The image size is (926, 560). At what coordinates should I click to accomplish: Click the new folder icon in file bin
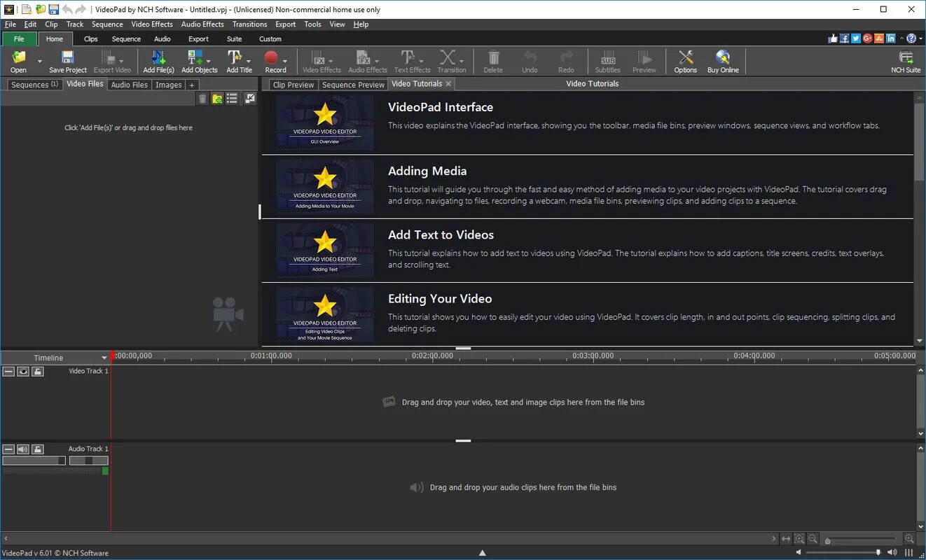[x=217, y=99]
